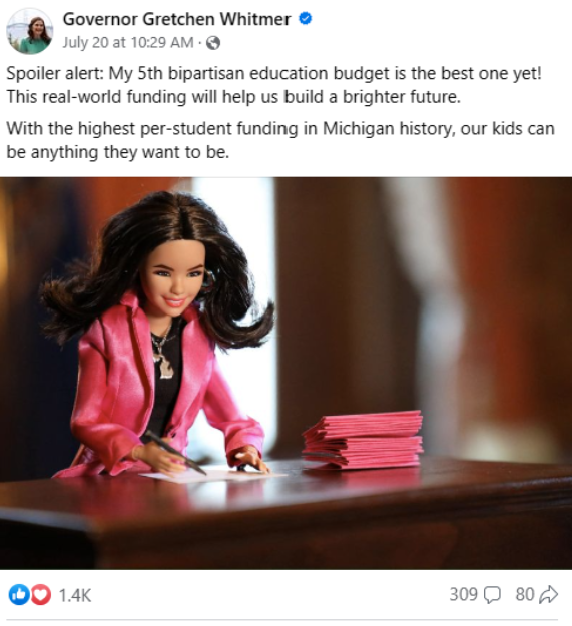Viewport: 572px width, 626px height.
Task: Click the globe public privacy icon
Action: point(213,43)
